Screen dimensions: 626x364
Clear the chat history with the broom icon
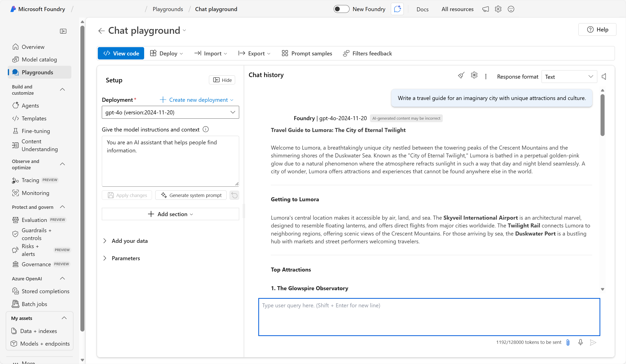(x=461, y=75)
